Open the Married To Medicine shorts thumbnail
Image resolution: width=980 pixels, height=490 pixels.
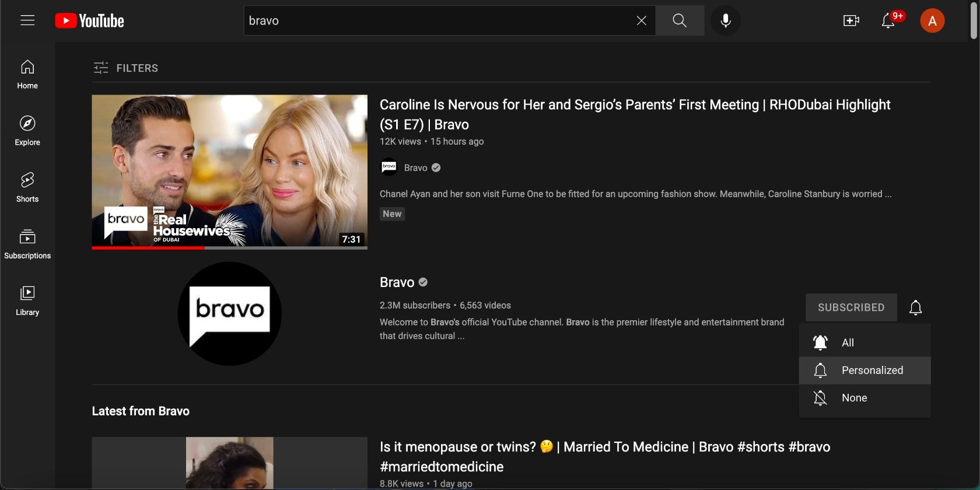coord(229,463)
